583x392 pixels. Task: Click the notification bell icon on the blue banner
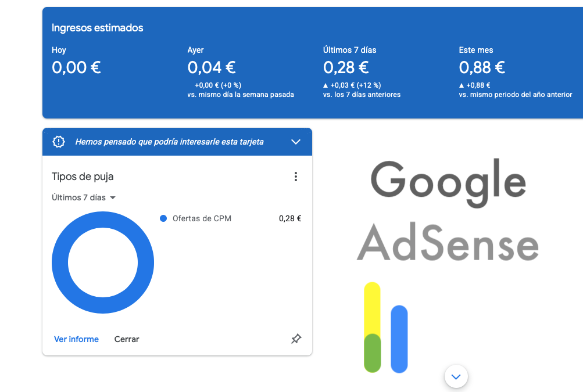pos(59,141)
